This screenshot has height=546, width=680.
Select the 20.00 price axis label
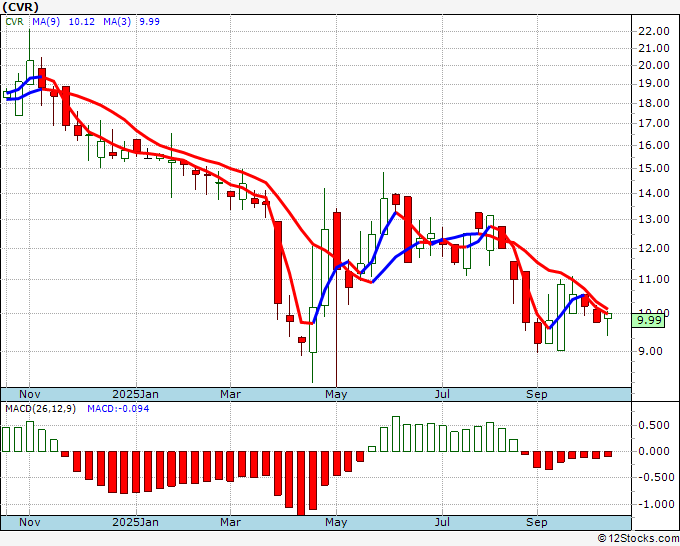click(x=654, y=65)
